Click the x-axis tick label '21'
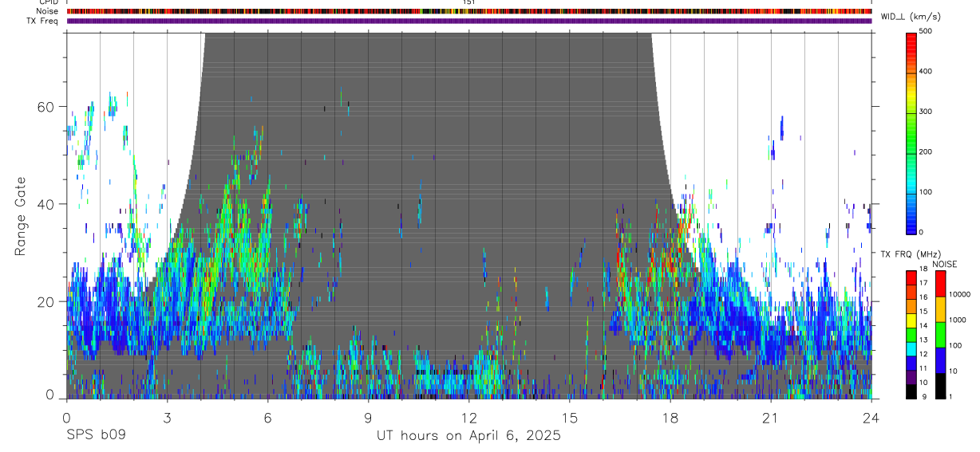 pyautogui.click(x=771, y=418)
